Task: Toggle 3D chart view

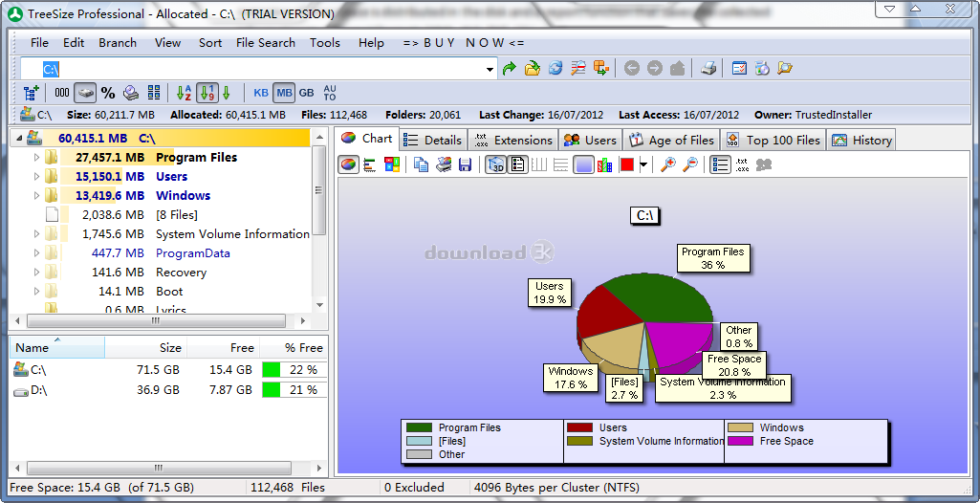Action: coord(495,165)
